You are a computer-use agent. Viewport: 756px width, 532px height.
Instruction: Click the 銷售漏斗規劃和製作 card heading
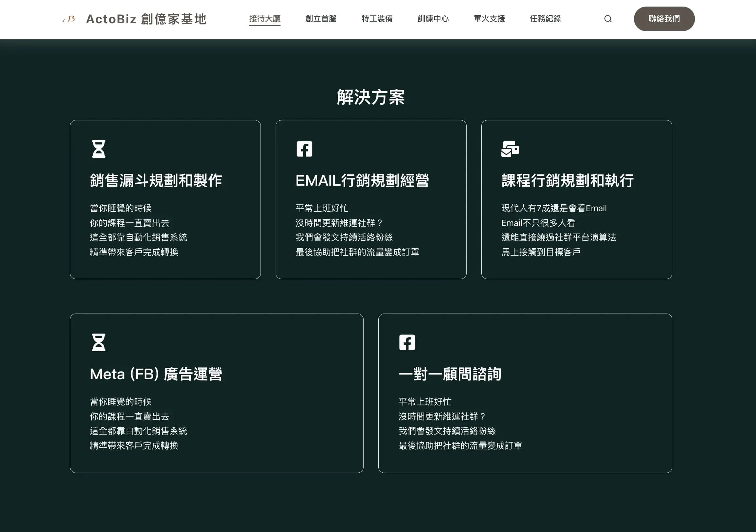pyautogui.click(x=156, y=180)
